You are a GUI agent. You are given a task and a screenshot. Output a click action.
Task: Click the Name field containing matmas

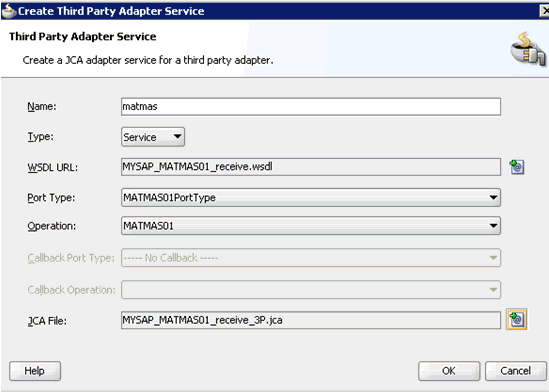(311, 106)
